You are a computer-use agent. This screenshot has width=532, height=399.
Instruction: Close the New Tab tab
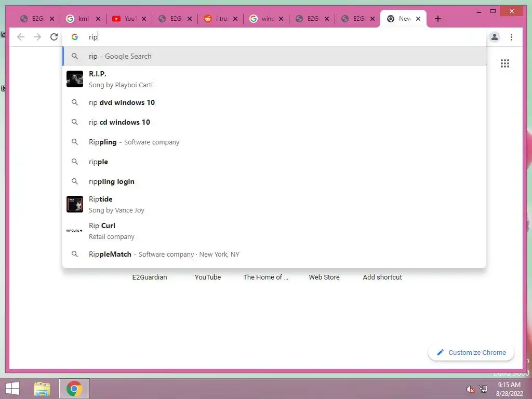tap(418, 19)
